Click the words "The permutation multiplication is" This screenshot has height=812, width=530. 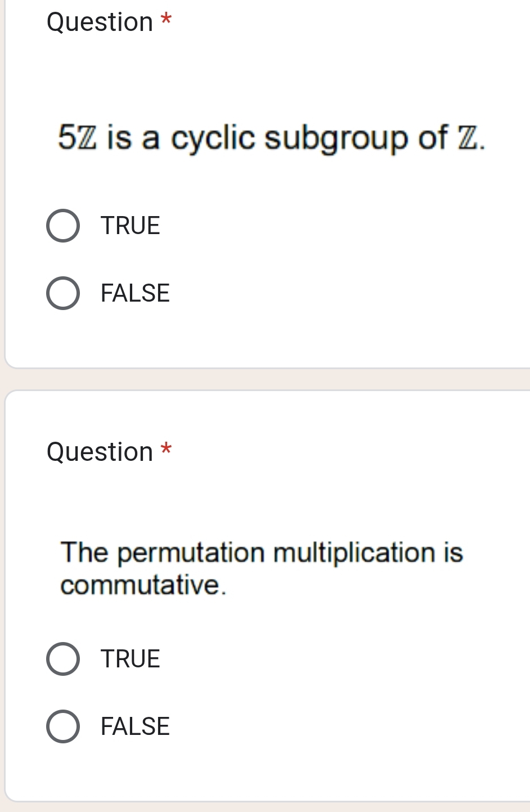pyautogui.click(x=262, y=552)
